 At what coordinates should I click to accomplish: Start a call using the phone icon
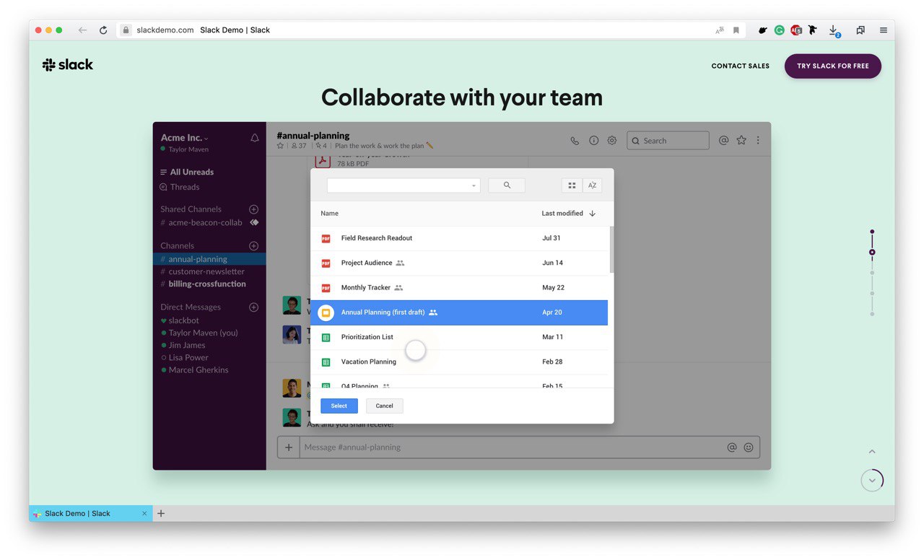click(x=575, y=141)
